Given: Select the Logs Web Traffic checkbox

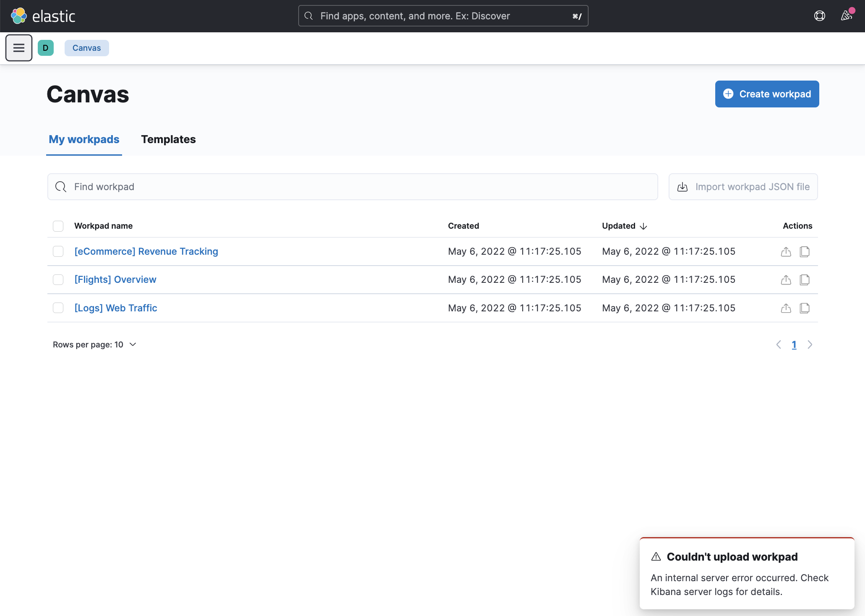Looking at the screenshot, I should (x=58, y=308).
